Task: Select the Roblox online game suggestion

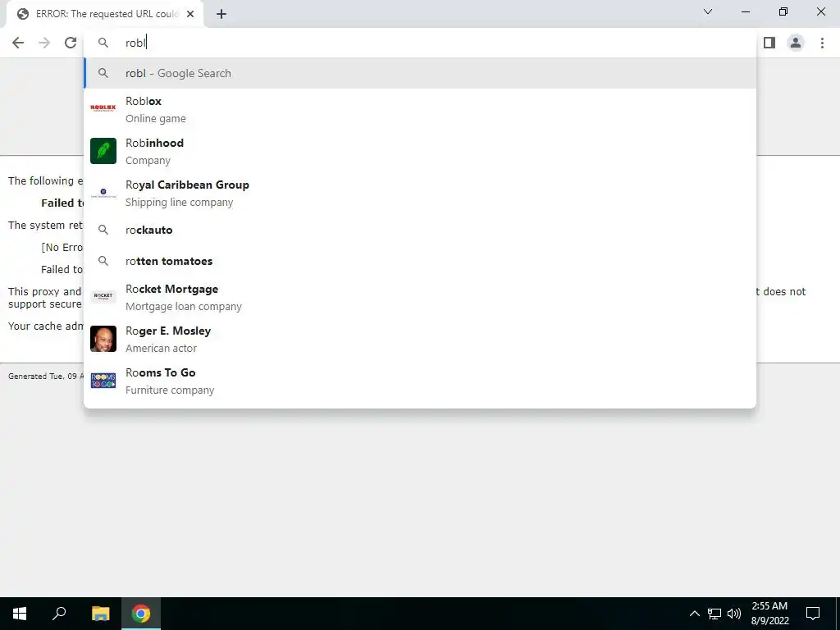Action: [x=420, y=109]
